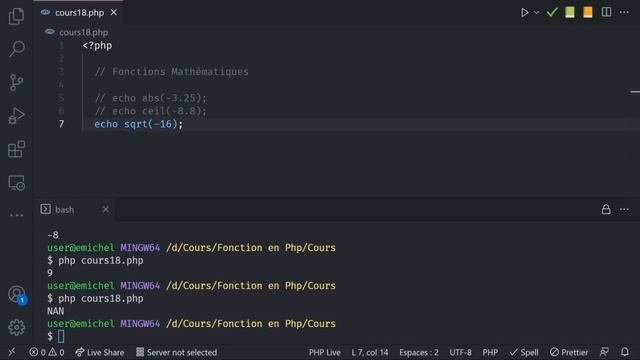This screenshot has height=360, width=640.
Task: Toggle the Spell checker in status bar
Action: [x=524, y=352]
